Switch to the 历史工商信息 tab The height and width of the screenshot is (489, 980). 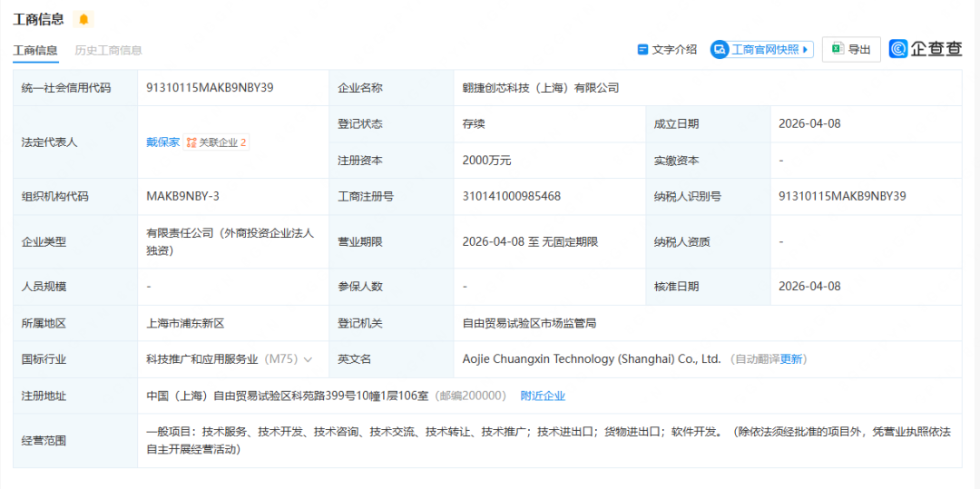point(108,50)
